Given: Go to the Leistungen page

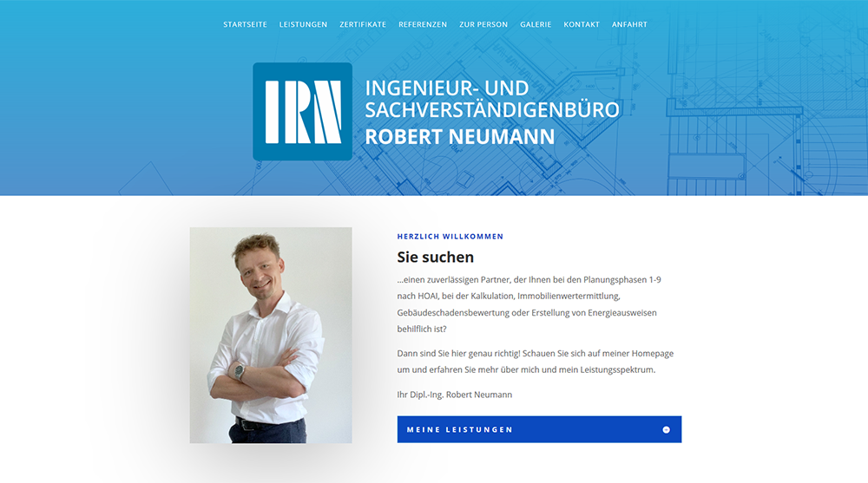Looking at the screenshot, I should (x=303, y=24).
